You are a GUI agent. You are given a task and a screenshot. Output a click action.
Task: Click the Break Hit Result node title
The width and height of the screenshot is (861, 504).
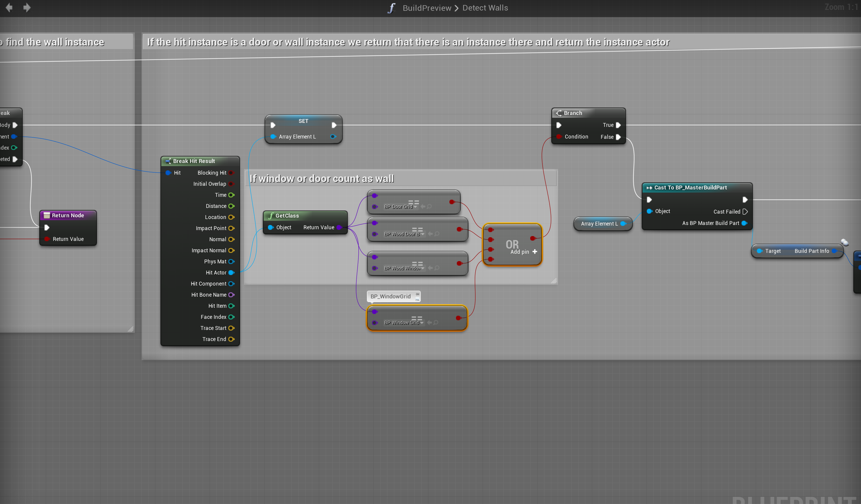coord(194,161)
